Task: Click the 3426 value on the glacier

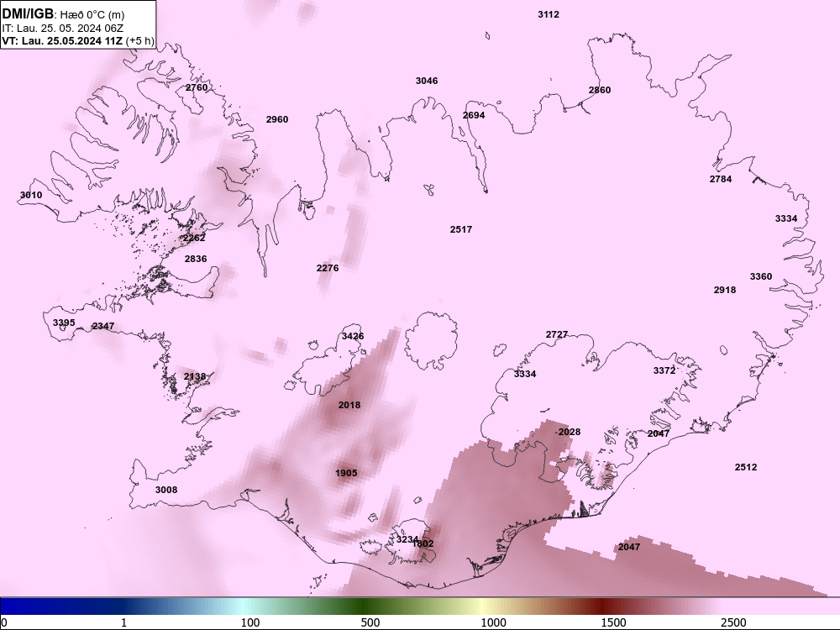Action: (x=353, y=337)
